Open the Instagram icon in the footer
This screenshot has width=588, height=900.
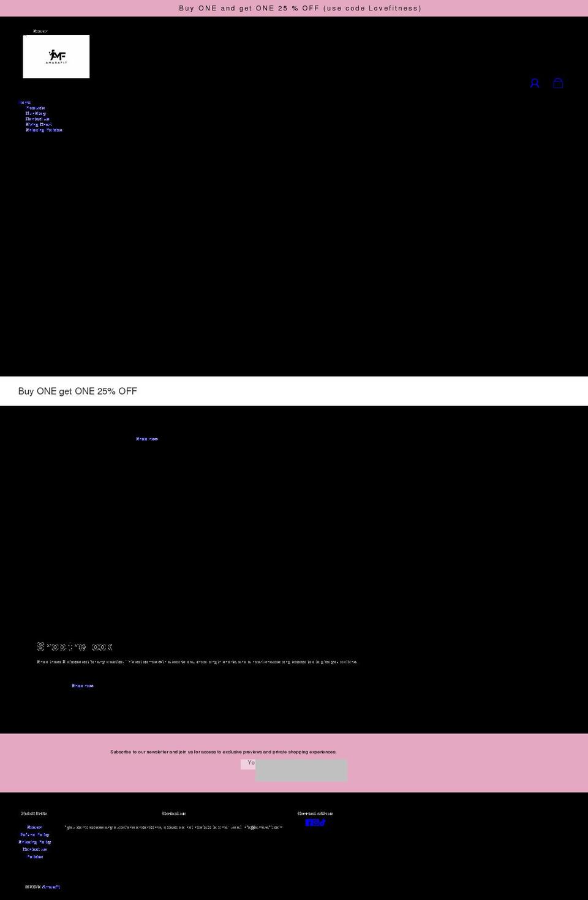[315, 823]
